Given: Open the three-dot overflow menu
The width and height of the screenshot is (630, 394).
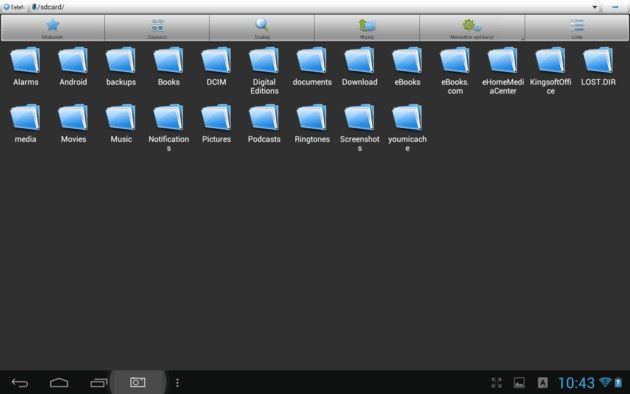Looking at the screenshot, I should [177, 383].
